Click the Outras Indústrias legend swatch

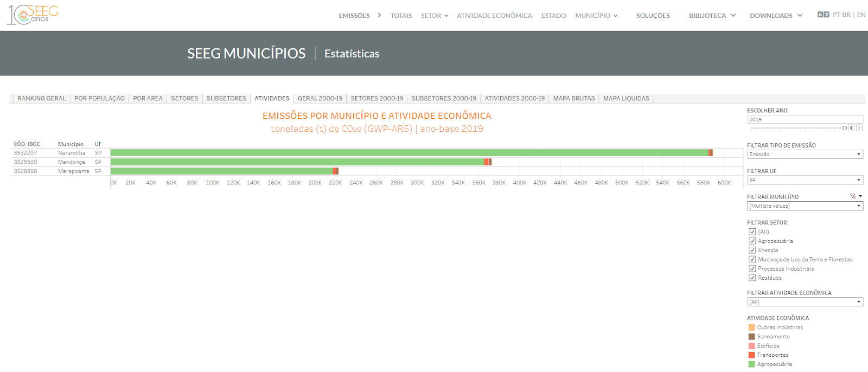(x=752, y=328)
